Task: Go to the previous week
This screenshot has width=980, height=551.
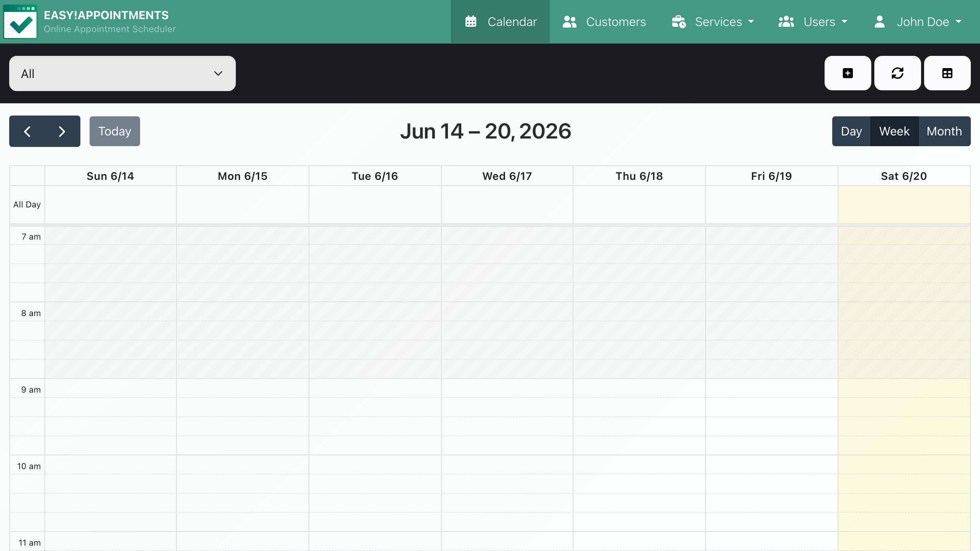Action: [x=27, y=131]
